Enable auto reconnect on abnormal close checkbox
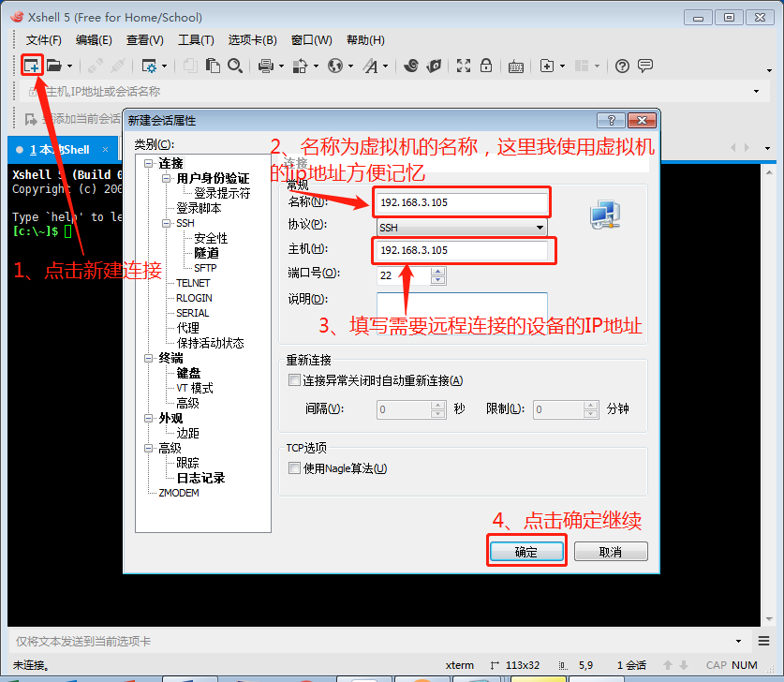The image size is (784, 682). (295, 380)
